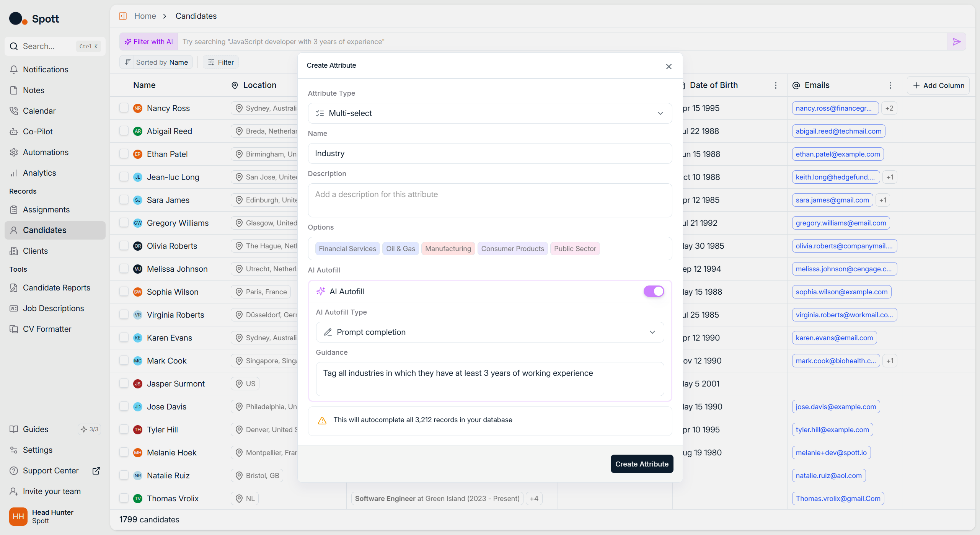Click the AI send arrow icon
The width and height of the screenshot is (980, 535).
[956, 42]
